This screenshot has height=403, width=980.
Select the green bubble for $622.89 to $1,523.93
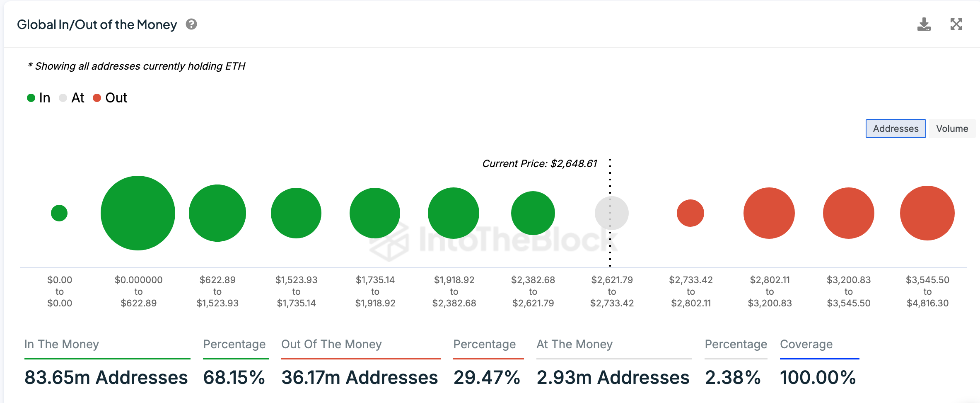[x=217, y=213]
